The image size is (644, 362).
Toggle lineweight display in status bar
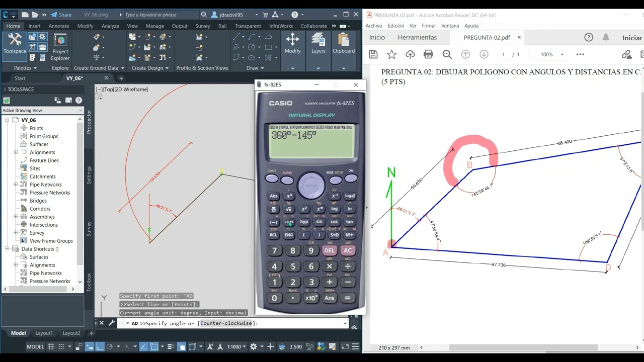tap(171, 346)
